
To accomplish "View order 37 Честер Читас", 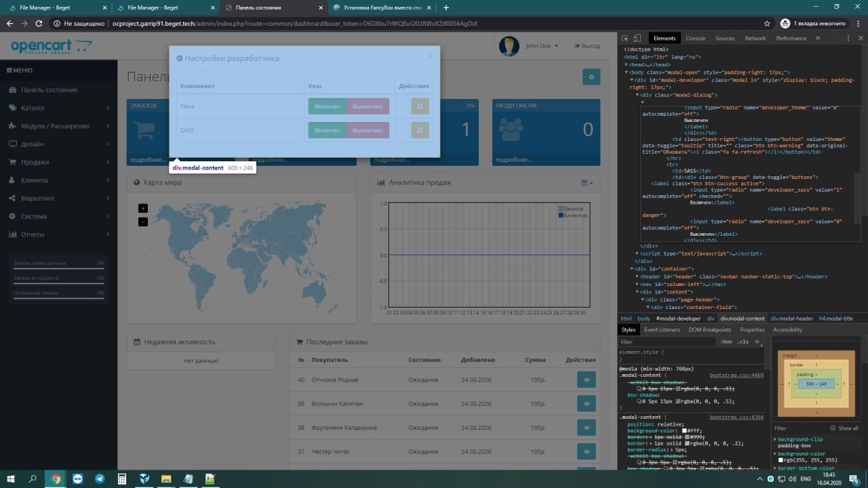I will [587, 451].
